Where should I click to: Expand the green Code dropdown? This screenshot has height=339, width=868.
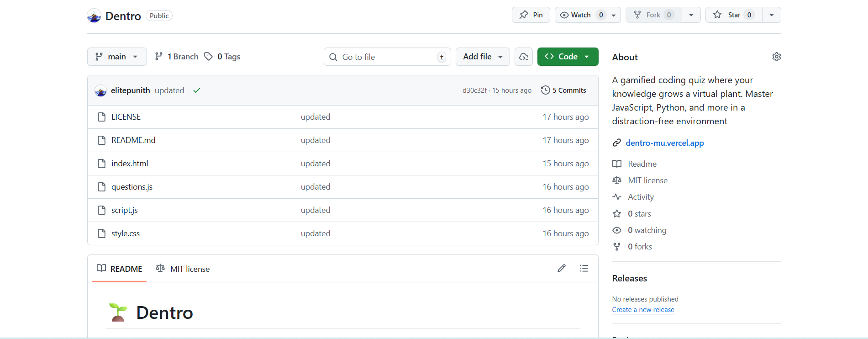(568, 57)
